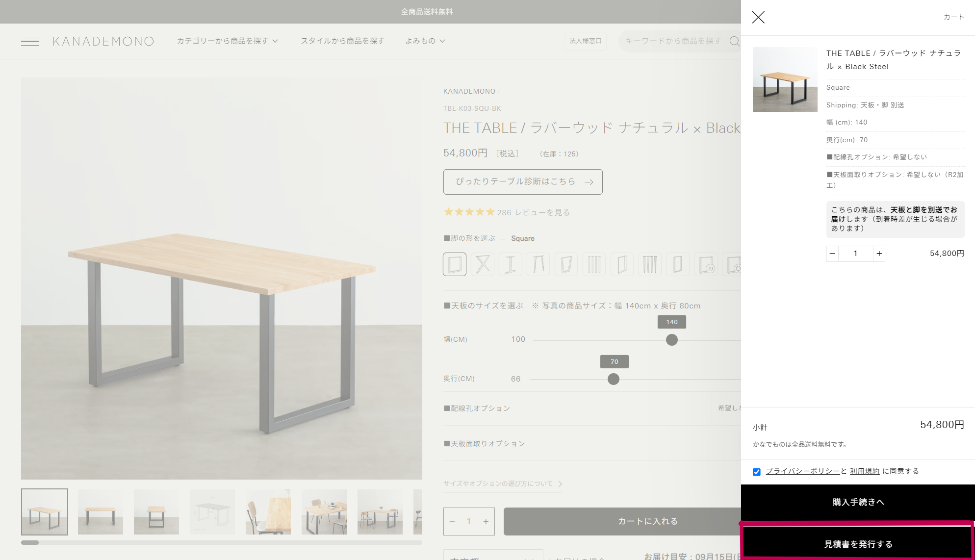Choose the four straight pin legs icon
The width and height of the screenshot is (975, 560).
tap(594, 264)
